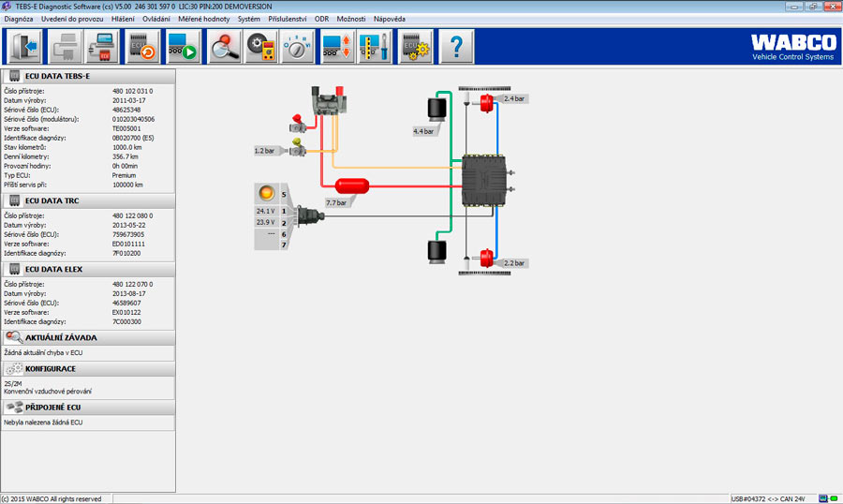Open the Možnosti menu

click(351, 19)
